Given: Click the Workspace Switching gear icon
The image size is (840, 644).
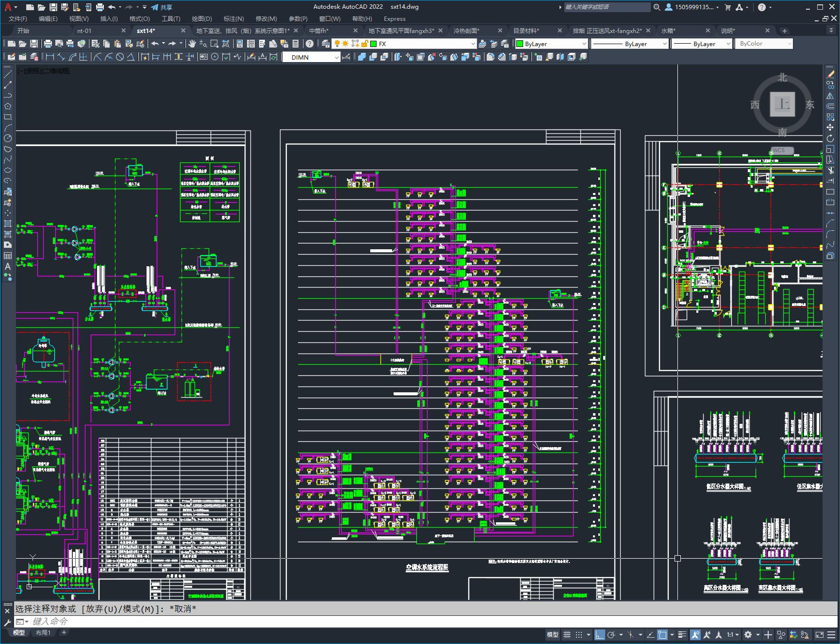Looking at the screenshot, I should [748, 634].
